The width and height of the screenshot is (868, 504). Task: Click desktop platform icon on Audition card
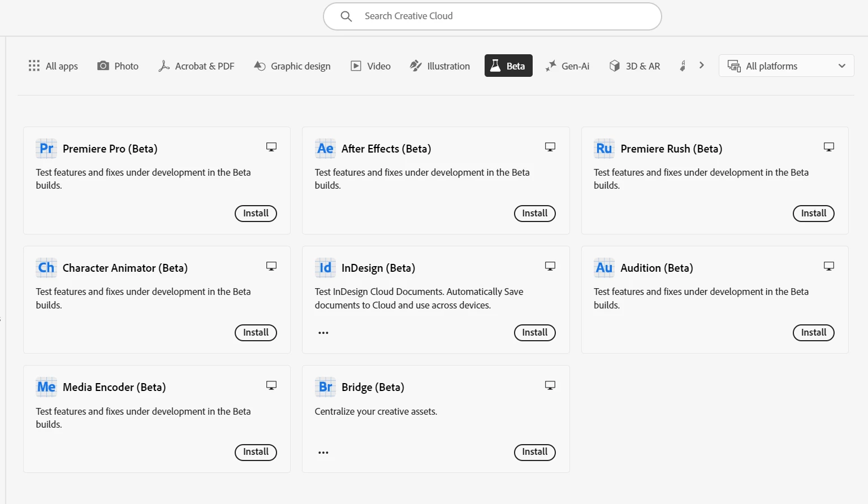coord(829,266)
